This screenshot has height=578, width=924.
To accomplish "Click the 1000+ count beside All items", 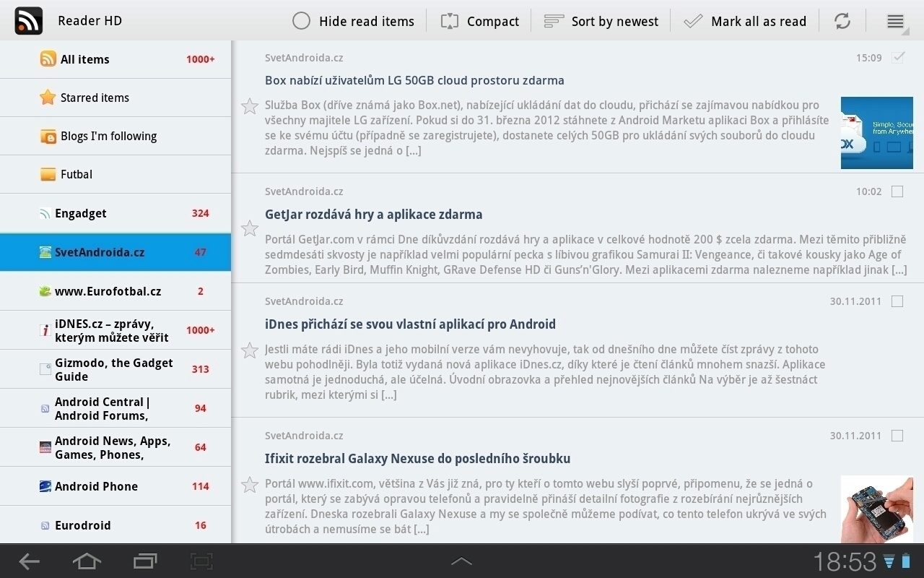I will (201, 59).
